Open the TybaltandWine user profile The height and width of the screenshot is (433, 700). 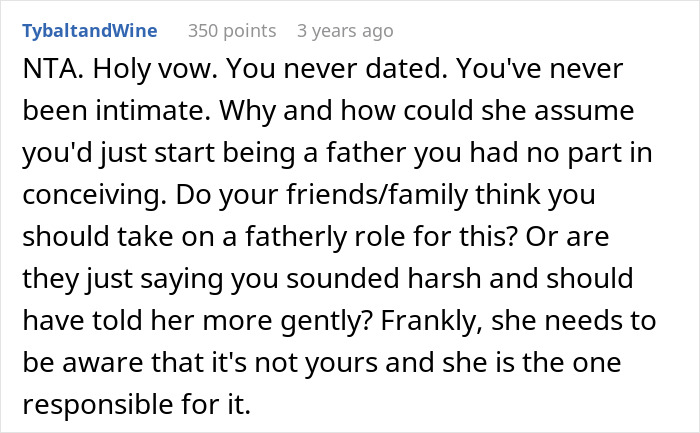tap(89, 31)
